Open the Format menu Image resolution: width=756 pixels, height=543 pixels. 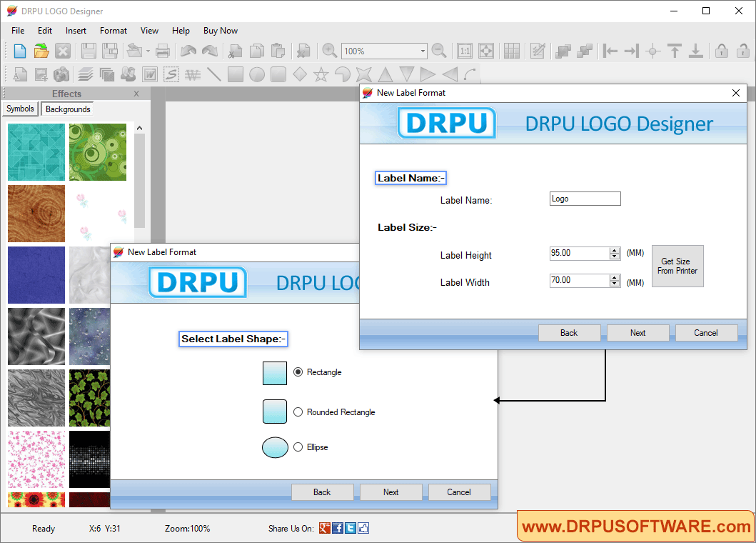[114, 31]
